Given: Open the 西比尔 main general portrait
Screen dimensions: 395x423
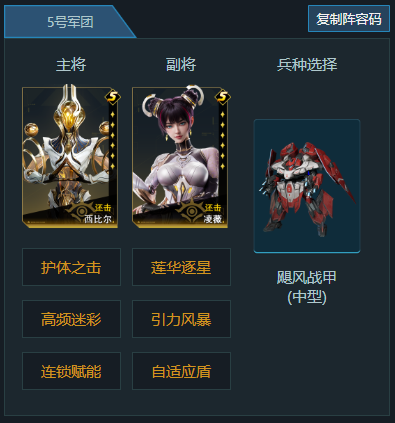Looking at the screenshot, I should click(70, 157).
